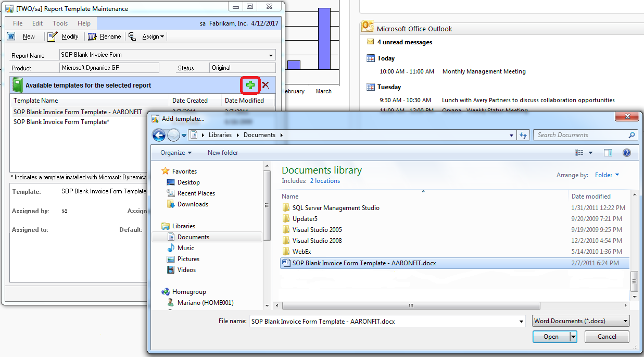Click the Forward navigation arrow in dialog

click(173, 135)
